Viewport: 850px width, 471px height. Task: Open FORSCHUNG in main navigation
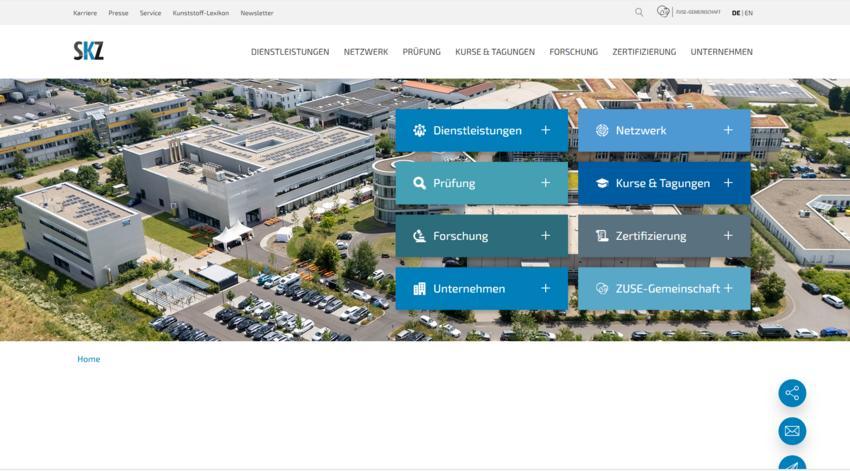coord(574,52)
